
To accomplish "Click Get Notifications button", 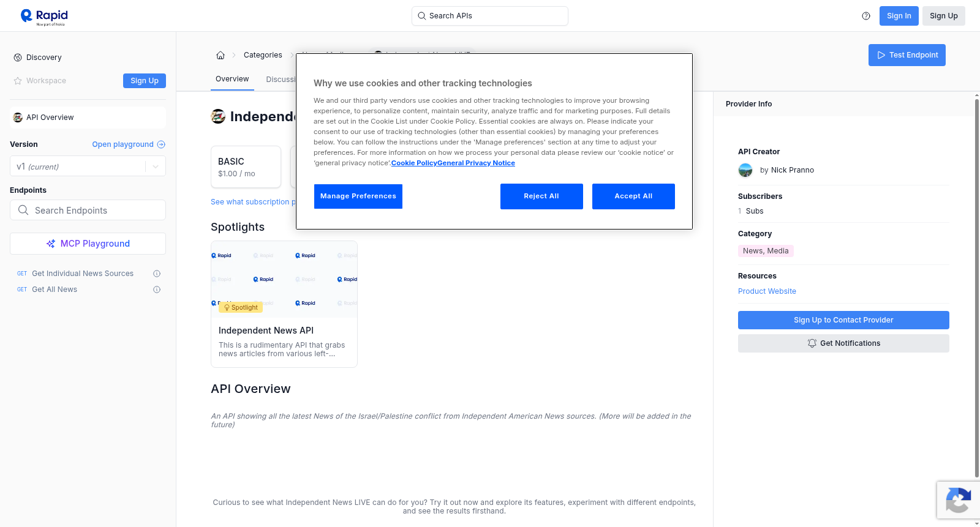I will coord(843,343).
